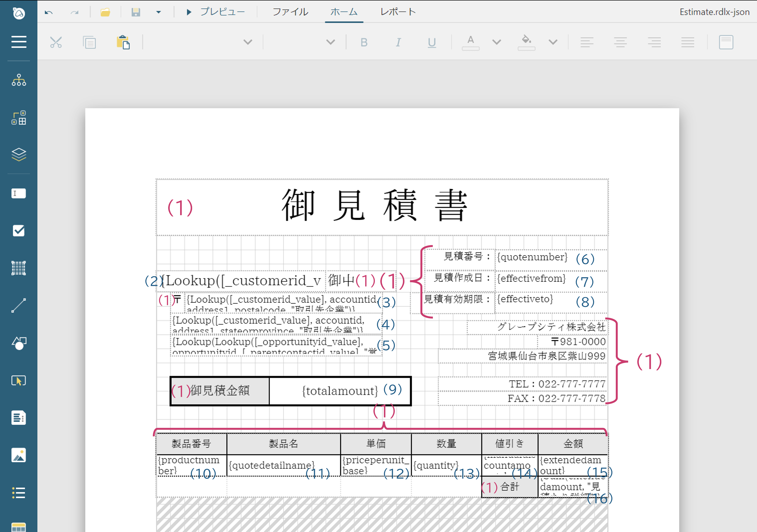Viewport: 757px width, 532px height.
Task: Select the 〒981-0000 textbox
Action: 572,342
